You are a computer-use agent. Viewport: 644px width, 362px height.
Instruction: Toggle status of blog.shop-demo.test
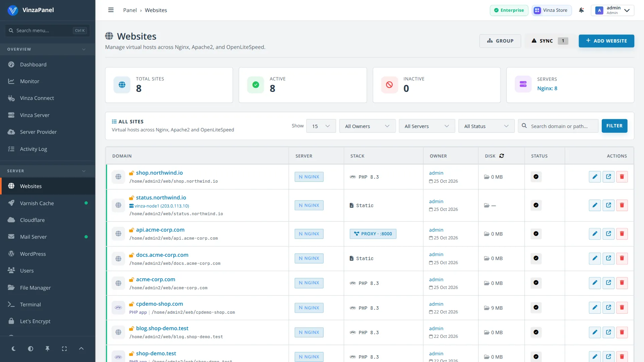536,332
